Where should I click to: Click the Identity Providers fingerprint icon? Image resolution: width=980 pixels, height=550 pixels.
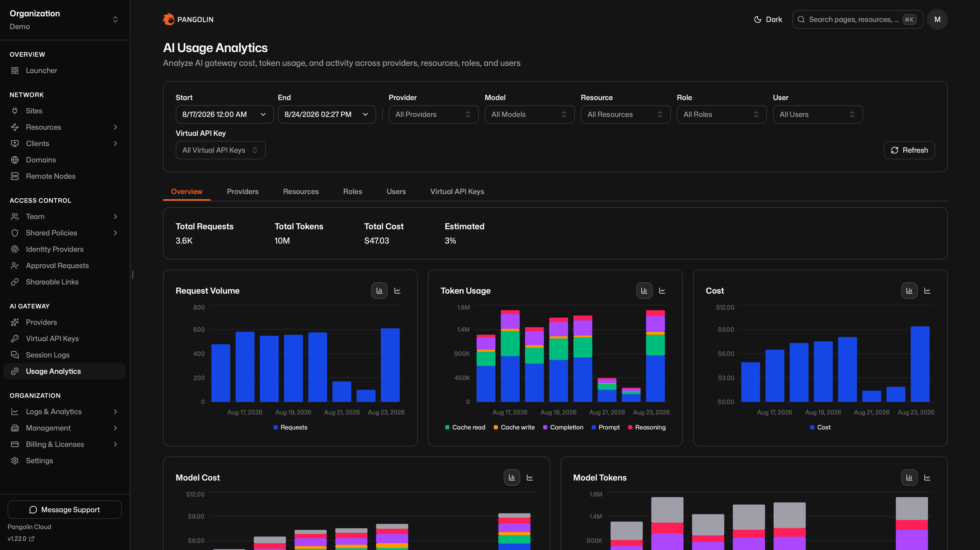pyautogui.click(x=15, y=249)
